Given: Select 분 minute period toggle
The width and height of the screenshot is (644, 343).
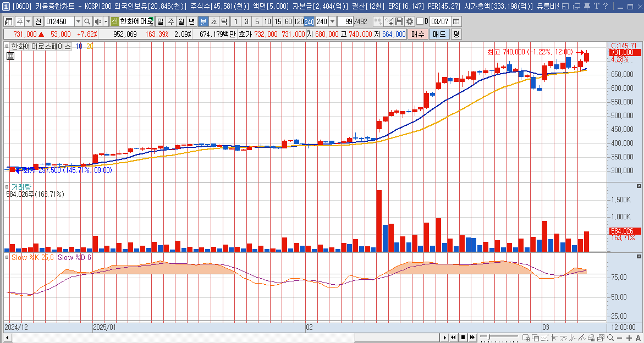Looking at the screenshot, I should (203, 21).
